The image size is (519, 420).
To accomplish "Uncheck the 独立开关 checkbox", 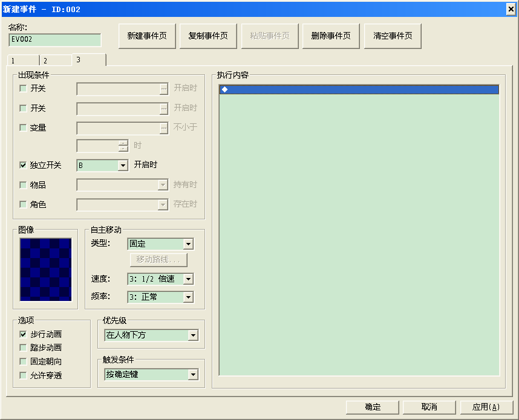I will 23,165.
